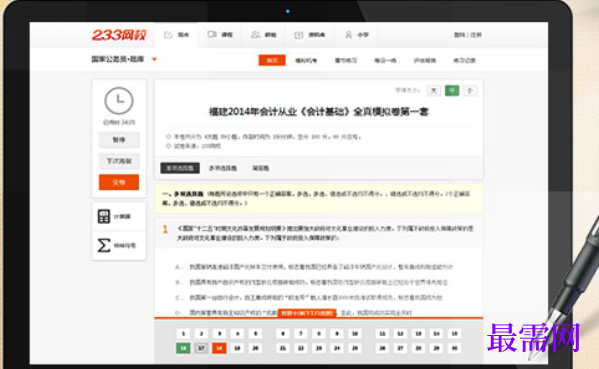The height and width of the screenshot is (369, 599).
Task: Select the green question 16 box
Action: (x=183, y=348)
